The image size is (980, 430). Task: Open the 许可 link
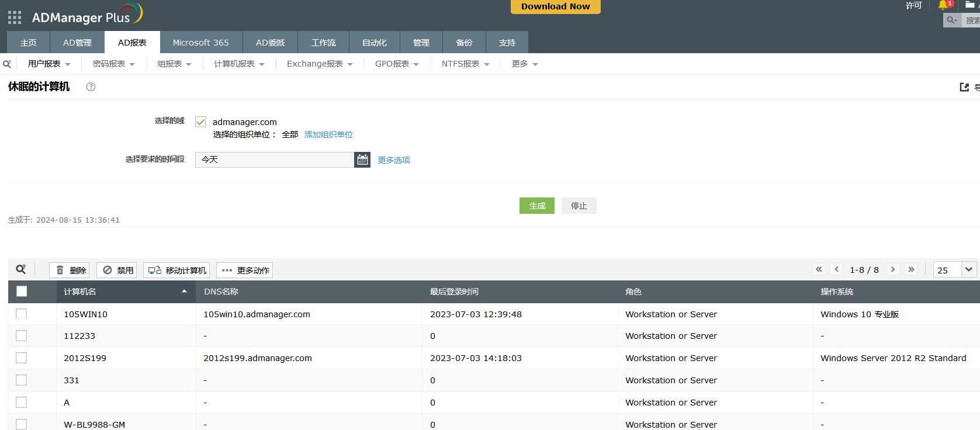[914, 5]
